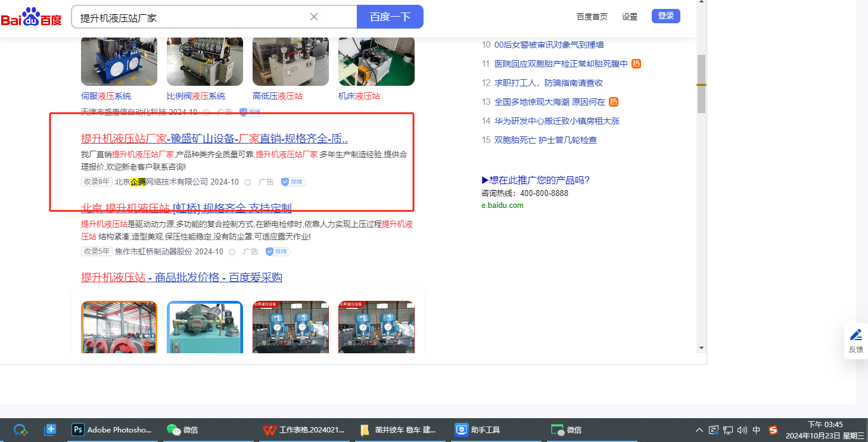Click advertiser name 焦作市虹桥制动器股份

coord(154,251)
